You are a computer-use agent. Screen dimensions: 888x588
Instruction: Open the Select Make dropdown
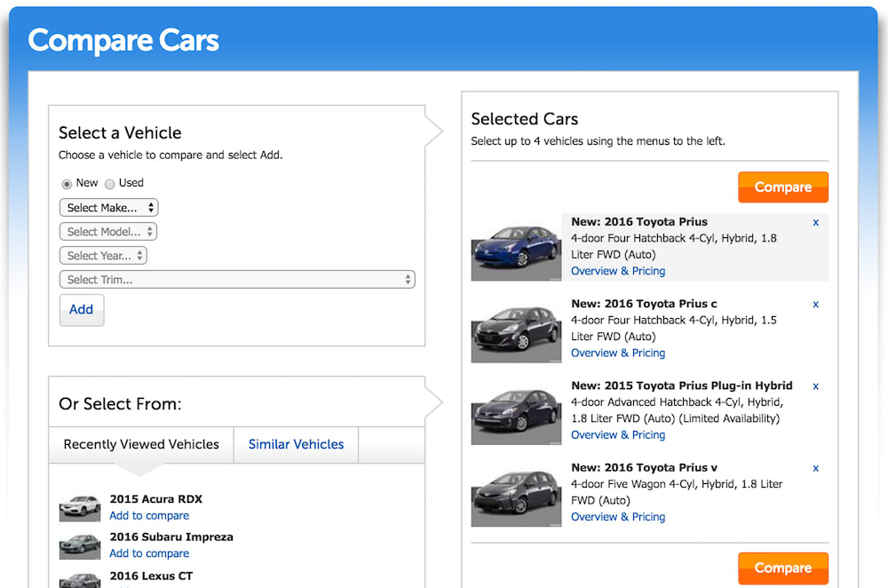tap(108, 207)
